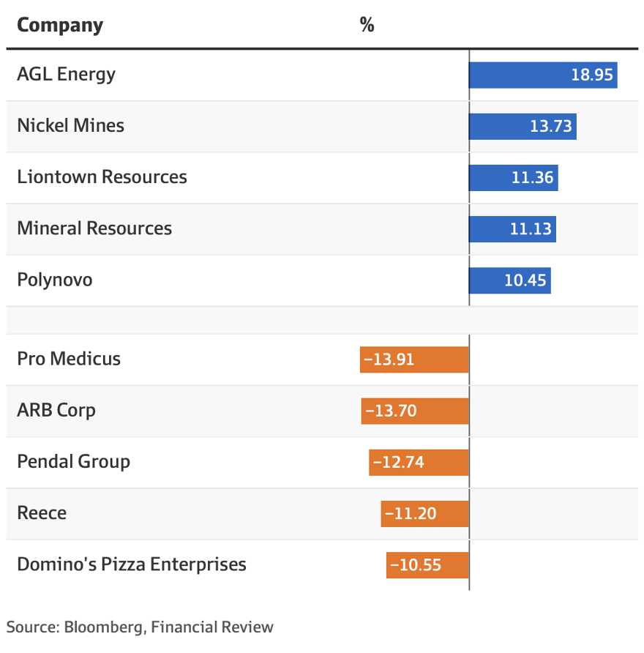Image resolution: width=644 pixels, height=653 pixels.
Task: Select the Liontown Resources 11.36 bar
Action: click(x=514, y=177)
